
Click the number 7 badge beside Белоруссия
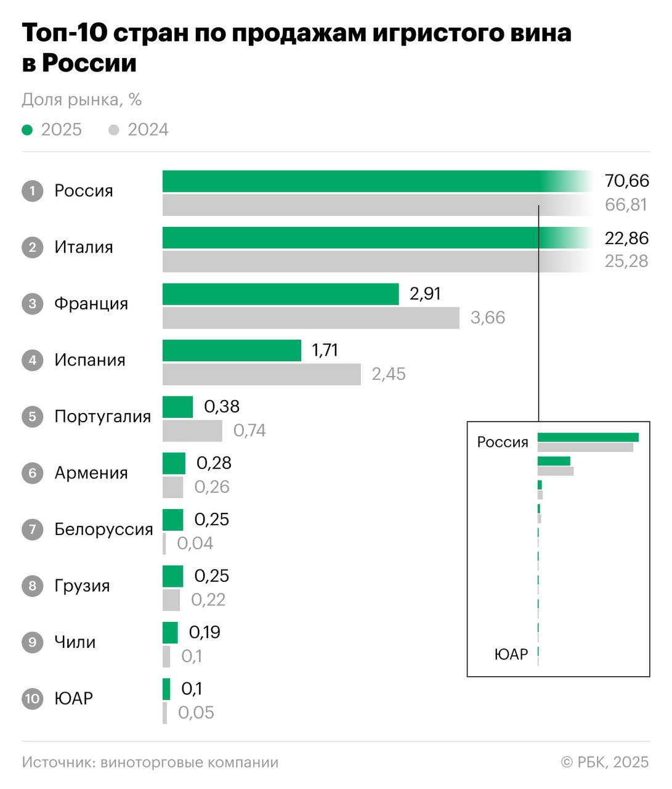pos(33,529)
